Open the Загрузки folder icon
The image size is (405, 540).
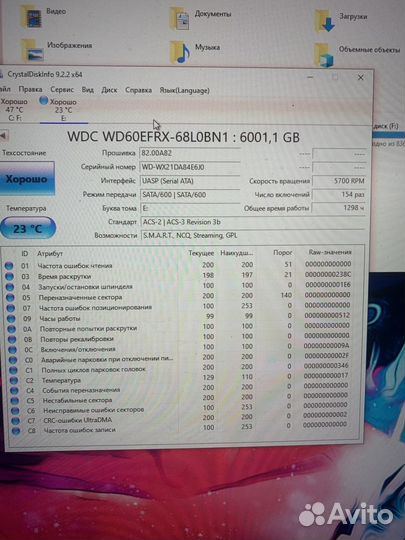325,21
